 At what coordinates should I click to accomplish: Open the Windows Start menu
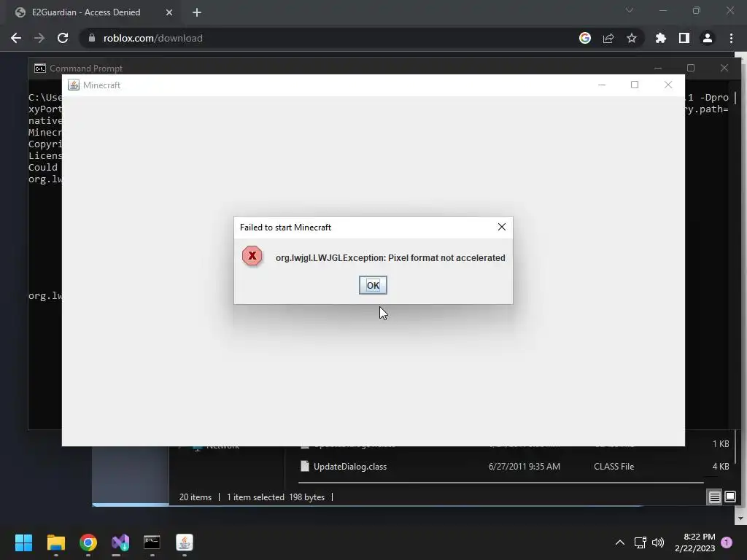[x=23, y=542]
